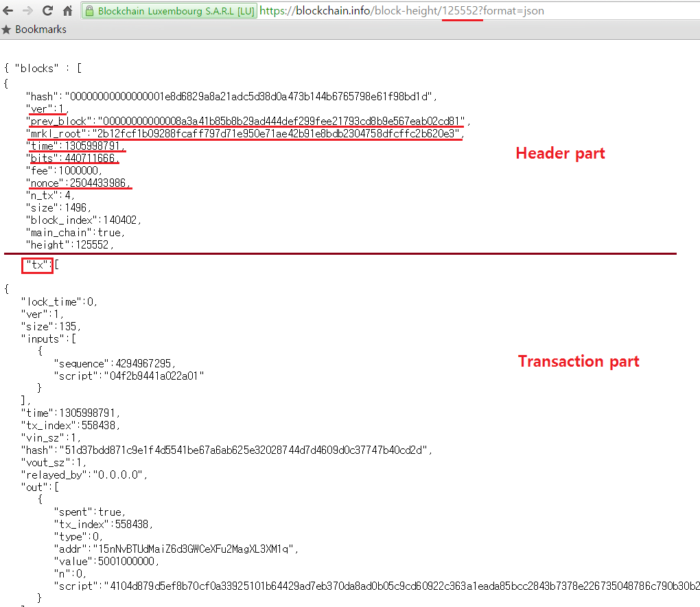Screen dimensions: 700x607
Task: Click the output "script":"4104d879..." line
Action: (x=377, y=586)
